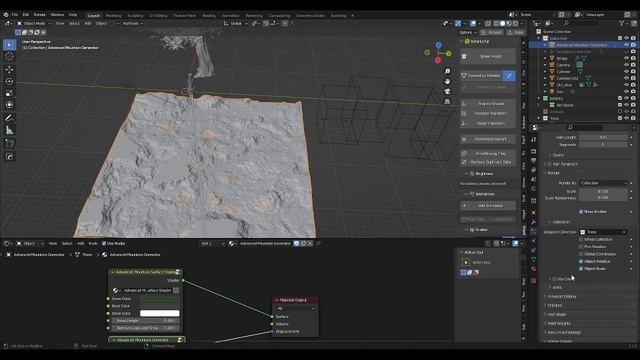Switch to the Shading workspace tab

click(209, 16)
